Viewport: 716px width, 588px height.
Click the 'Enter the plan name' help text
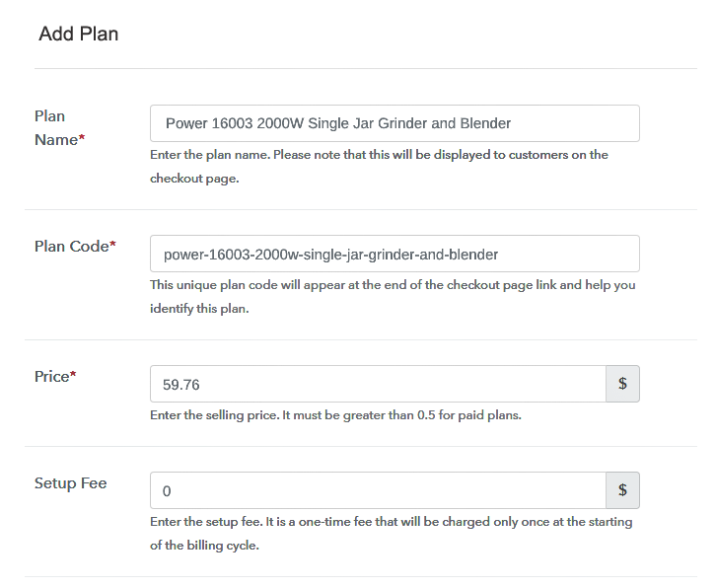(379, 167)
